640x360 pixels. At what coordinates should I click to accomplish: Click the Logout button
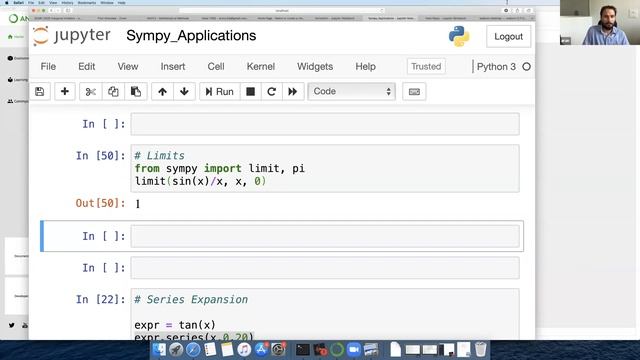click(508, 37)
